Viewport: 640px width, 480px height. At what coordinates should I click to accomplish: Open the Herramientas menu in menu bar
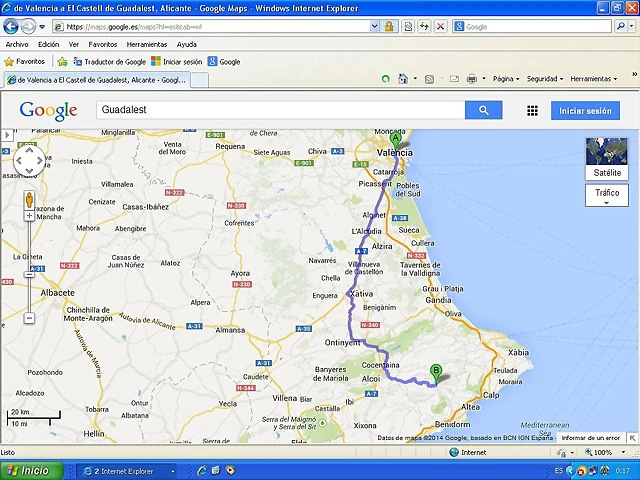[147, 44]
